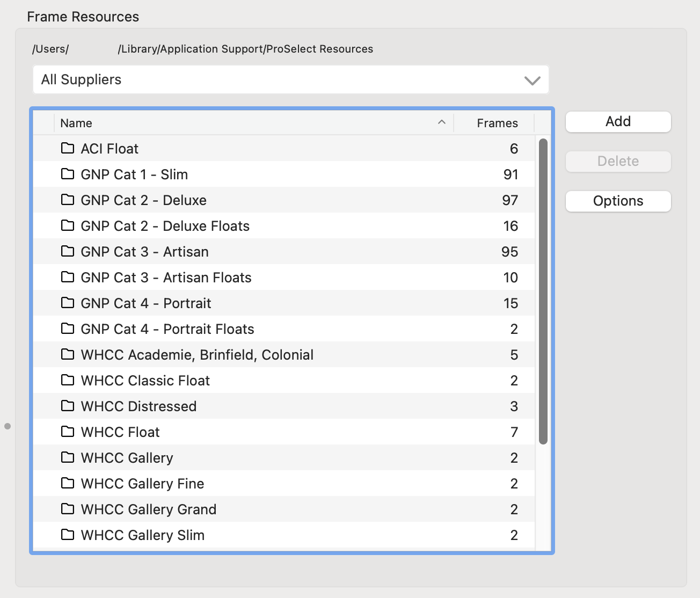Click the GNP Cat 1 - Slim folder icon

coord(68,174)
